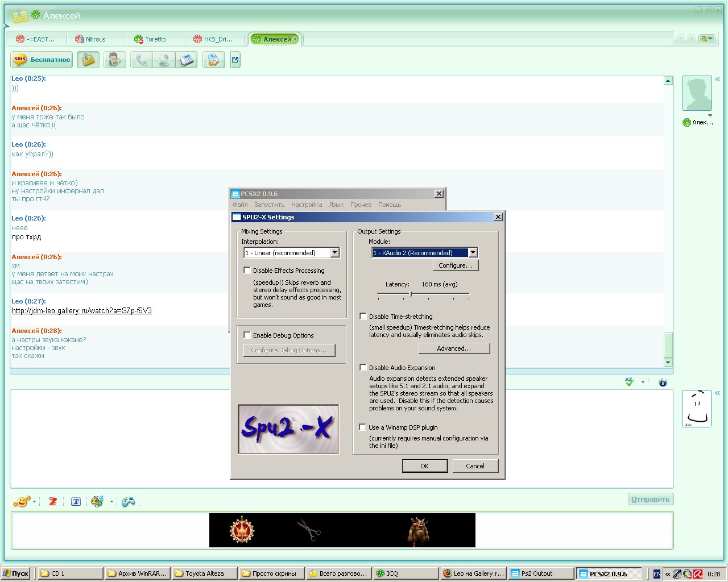Start voice call handset icon
This screenshot has height=582, width=728.
click(x=142, y=60)
